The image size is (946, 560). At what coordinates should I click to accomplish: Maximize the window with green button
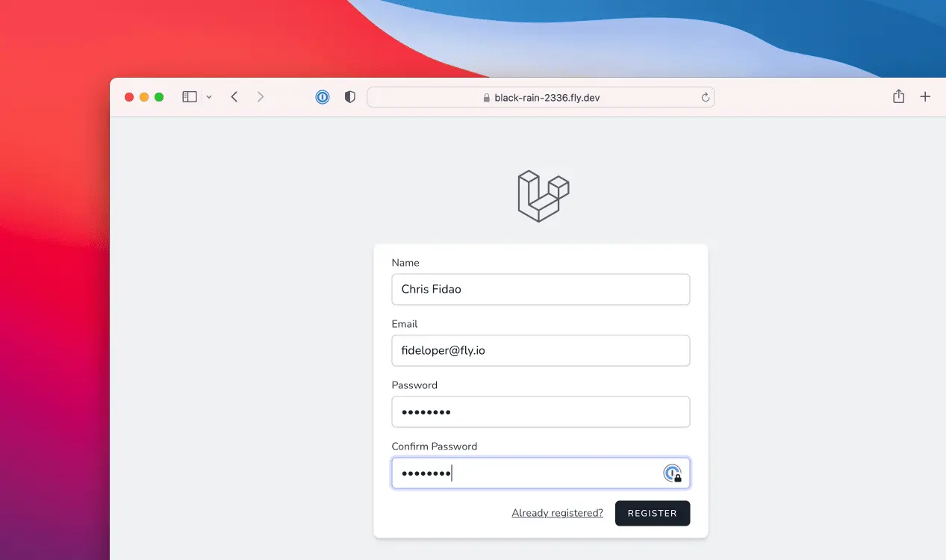pyautogui.click(x=159, y=97)
